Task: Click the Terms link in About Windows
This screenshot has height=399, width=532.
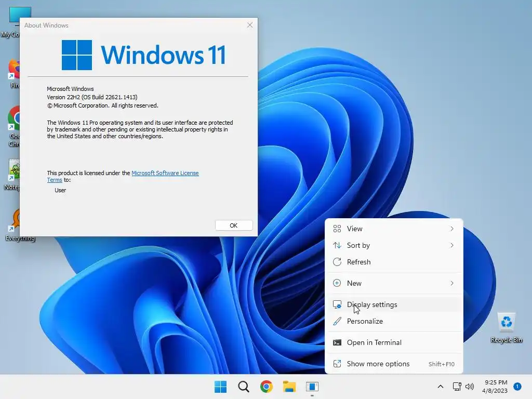Action: click(55, 180)
